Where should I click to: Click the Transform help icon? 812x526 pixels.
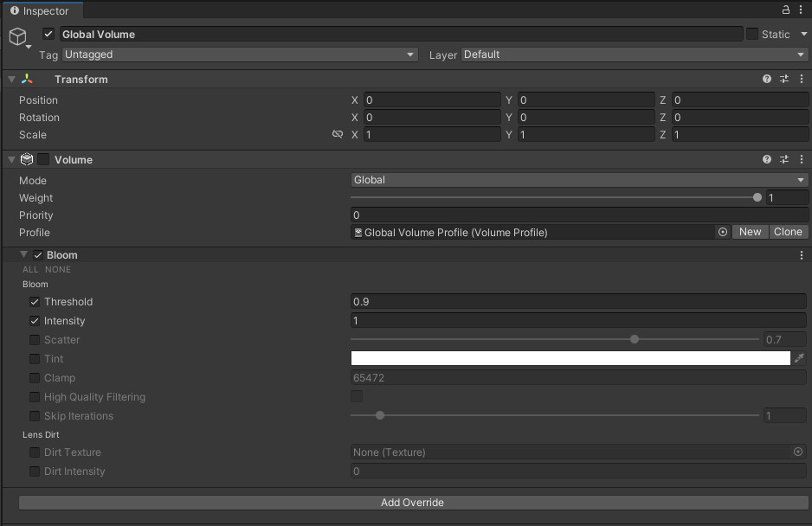(x=765, y=79)
